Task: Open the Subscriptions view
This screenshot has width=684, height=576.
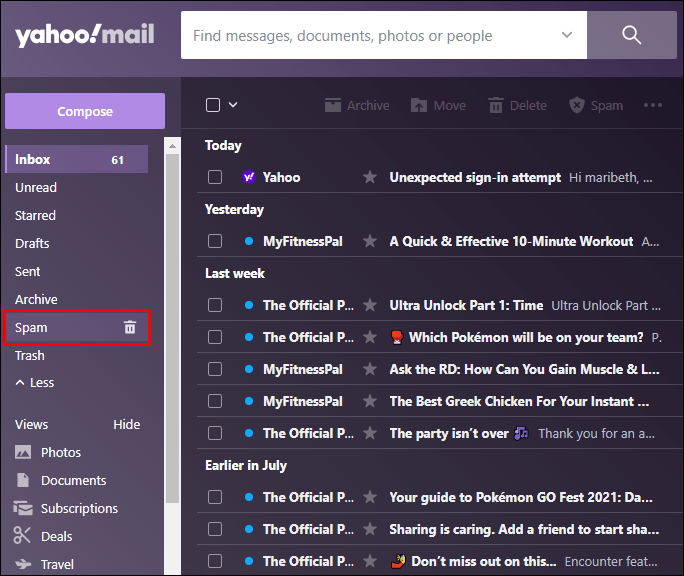Action: [x=66, y=508]
